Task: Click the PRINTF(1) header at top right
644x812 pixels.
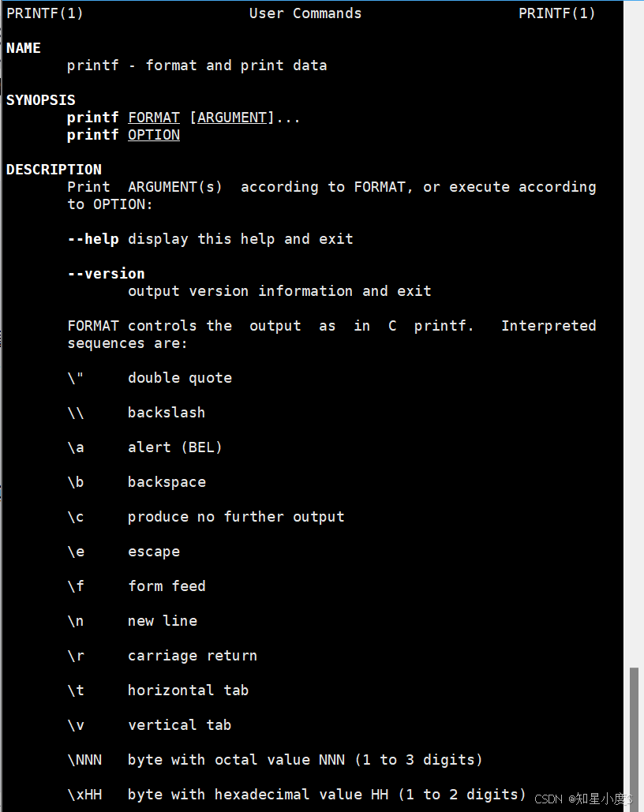Action: coord(557,13)
